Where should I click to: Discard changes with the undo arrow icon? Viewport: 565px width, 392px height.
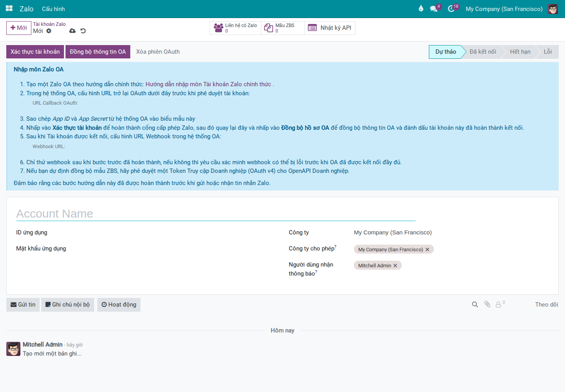click(83, 31)
